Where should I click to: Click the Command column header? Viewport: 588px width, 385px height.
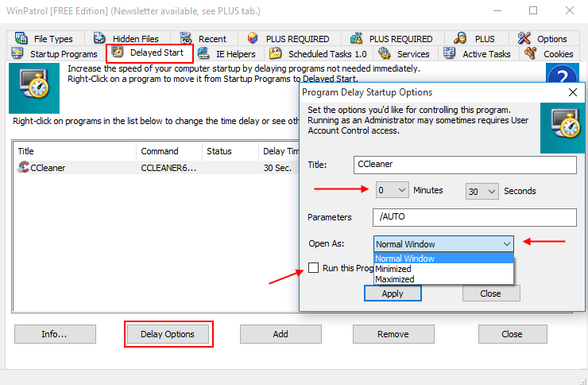(x=169, y=151)
